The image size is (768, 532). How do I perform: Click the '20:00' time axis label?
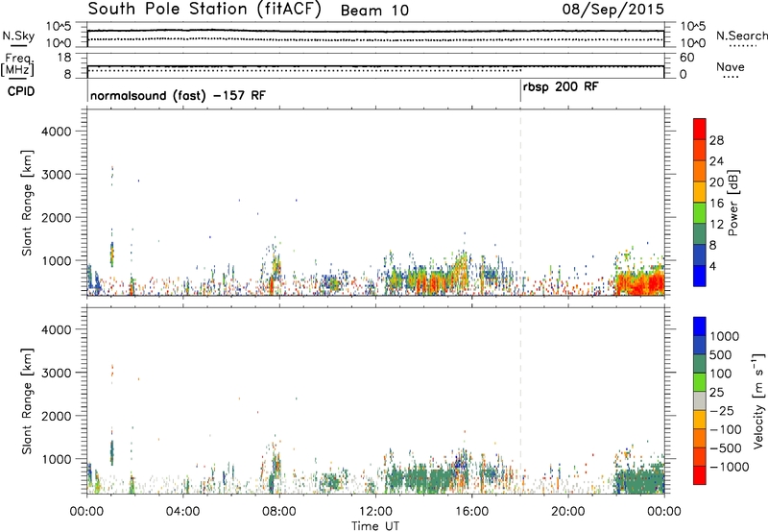click(567, 511)
